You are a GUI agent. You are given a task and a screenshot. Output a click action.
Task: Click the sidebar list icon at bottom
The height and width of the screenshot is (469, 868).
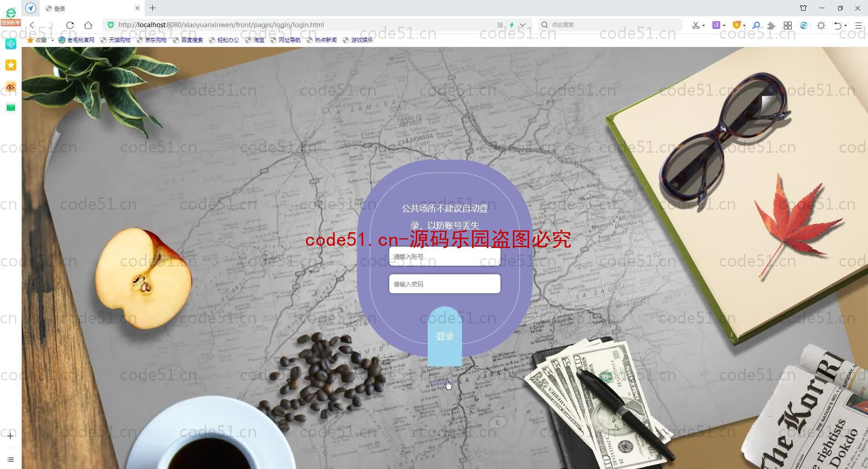click(10, 460)
